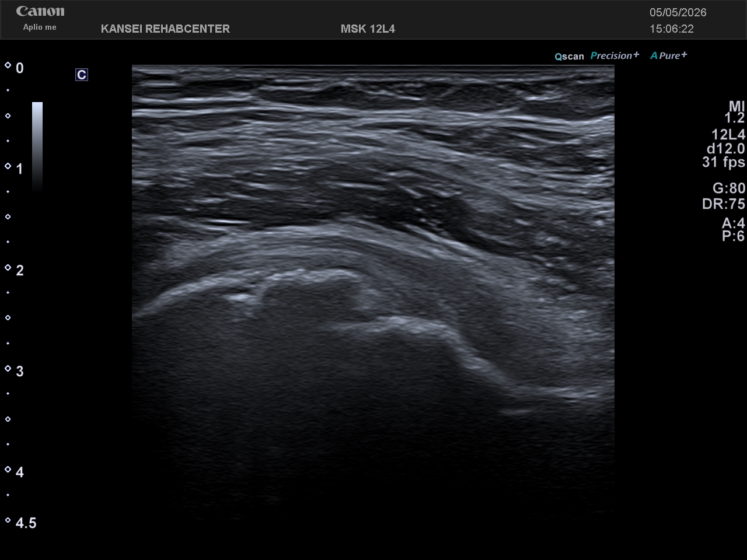Click the date 05/05/2026
The height and width of the screenshot is (560, 747).
[678, 12]
